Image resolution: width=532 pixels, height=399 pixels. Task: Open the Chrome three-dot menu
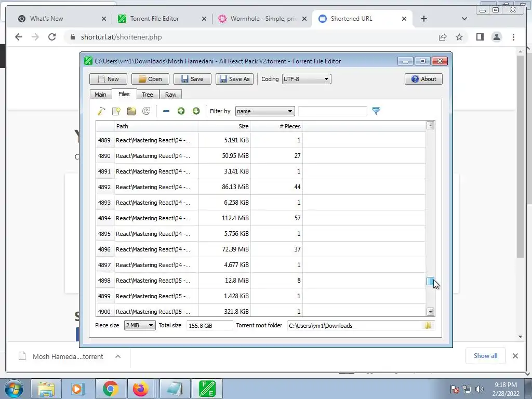513,37
